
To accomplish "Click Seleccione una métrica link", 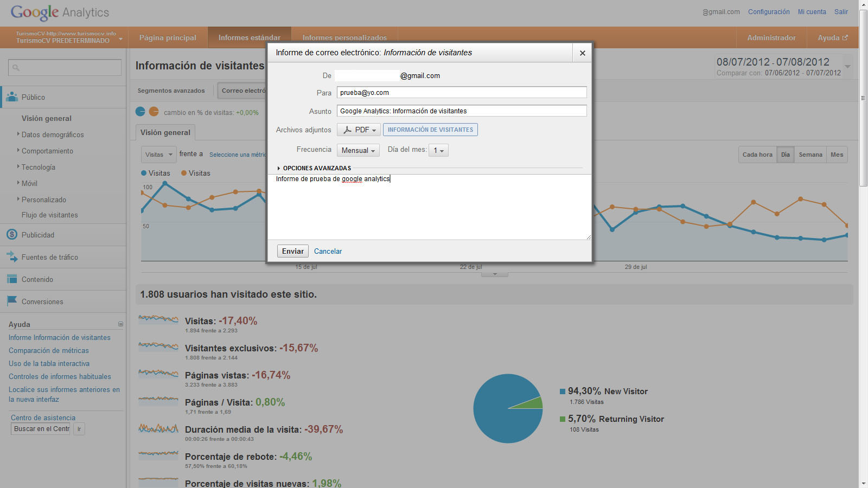I will pos(238,155).
